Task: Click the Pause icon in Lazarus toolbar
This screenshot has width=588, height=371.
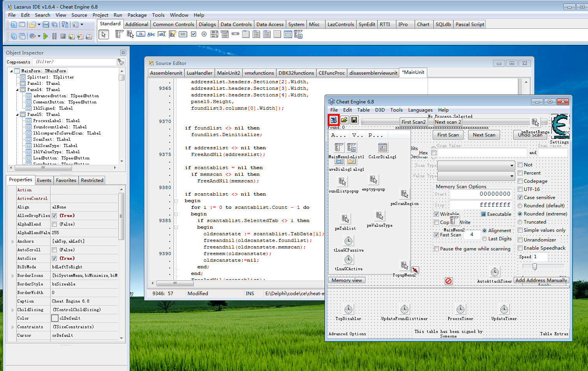Action: coord(54,36)
